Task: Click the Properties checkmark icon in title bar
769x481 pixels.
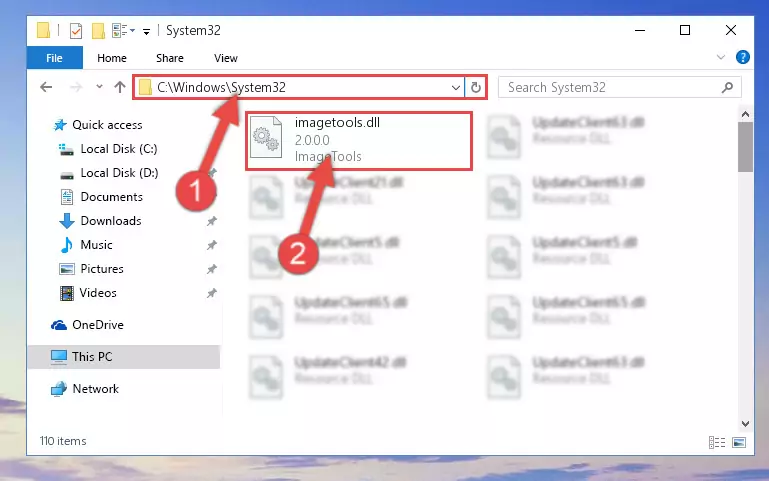Action: [x=76, y=31]
